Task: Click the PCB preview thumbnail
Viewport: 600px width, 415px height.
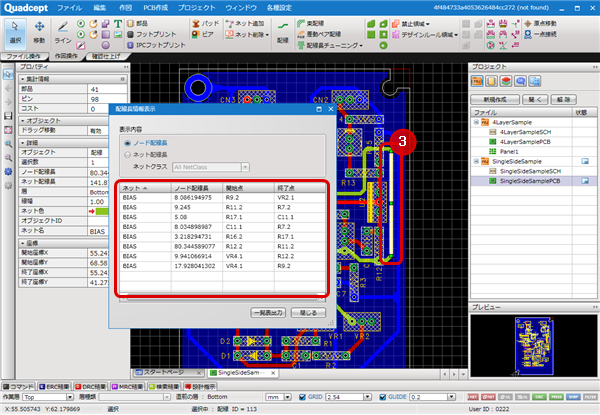Action: click(534, 346)
